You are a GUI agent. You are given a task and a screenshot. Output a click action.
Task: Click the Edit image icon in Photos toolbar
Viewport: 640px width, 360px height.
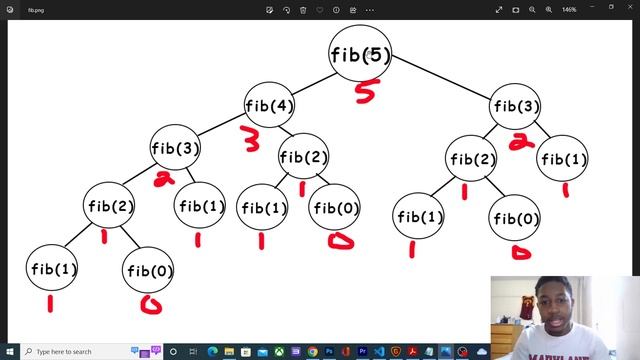pyautogui.click(x=269, y=10)
